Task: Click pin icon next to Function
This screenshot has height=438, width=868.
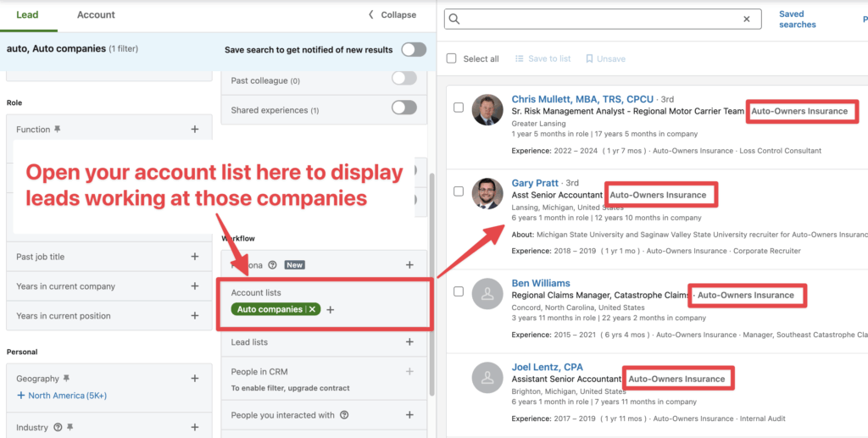Action: pyautogui.click(x=58, y=130)
